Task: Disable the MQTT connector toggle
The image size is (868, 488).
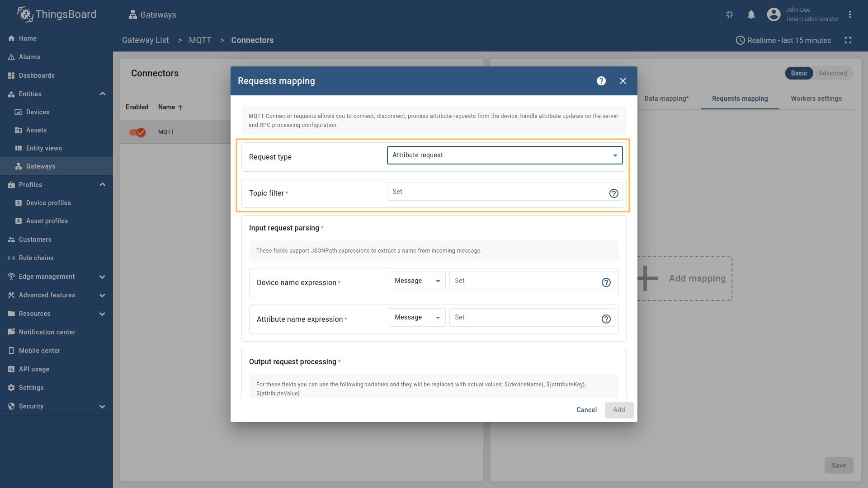Action: 137,132
